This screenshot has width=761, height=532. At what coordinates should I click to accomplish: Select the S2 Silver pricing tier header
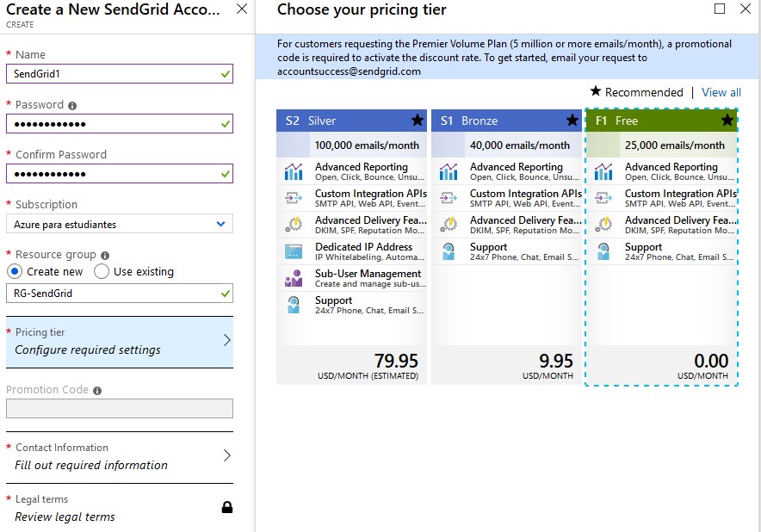coord(351,121)
